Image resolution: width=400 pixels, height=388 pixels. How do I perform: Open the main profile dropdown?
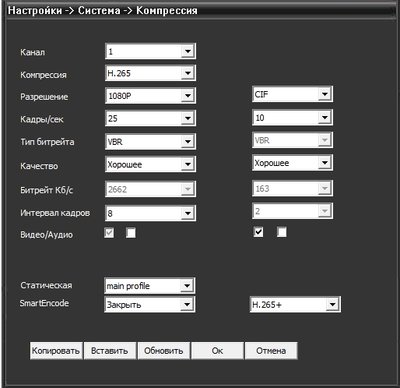click(x=150, y=286)
